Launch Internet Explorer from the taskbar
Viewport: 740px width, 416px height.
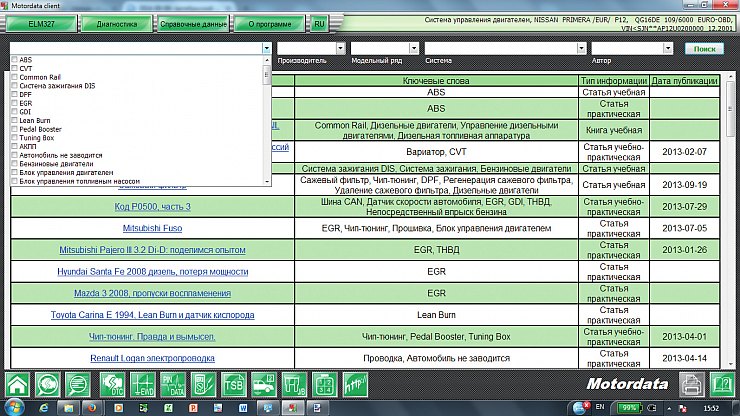[43, 408]
